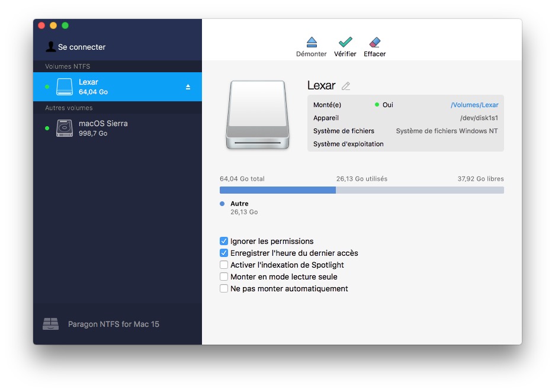Click the Monté(e) label
Image resolution: width=555 pixels, height=392 pixels.
[327, 105]
